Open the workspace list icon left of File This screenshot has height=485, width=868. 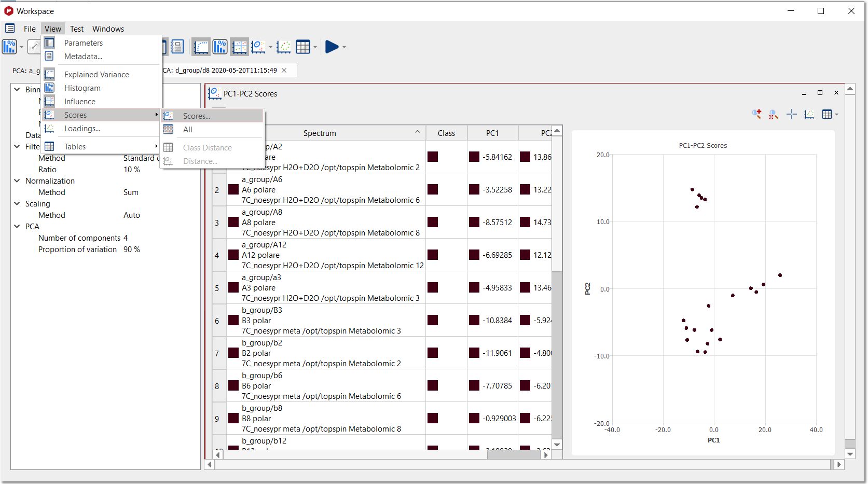(10, 29)
